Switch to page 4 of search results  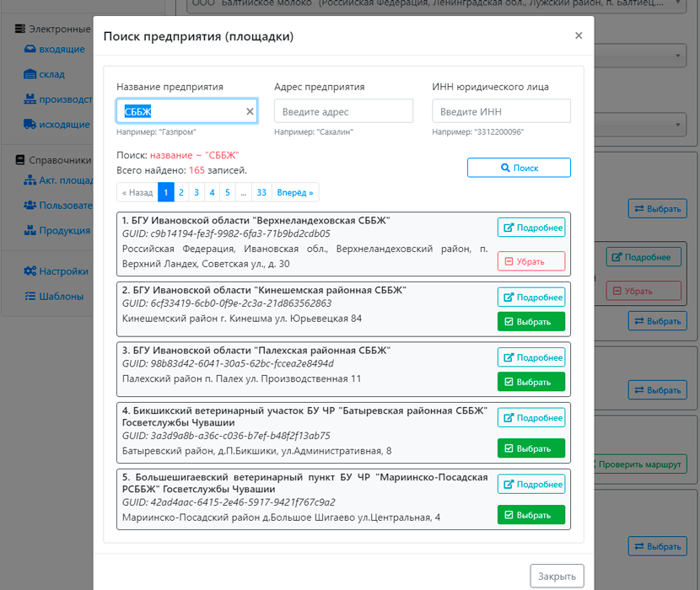click(212, 192)
